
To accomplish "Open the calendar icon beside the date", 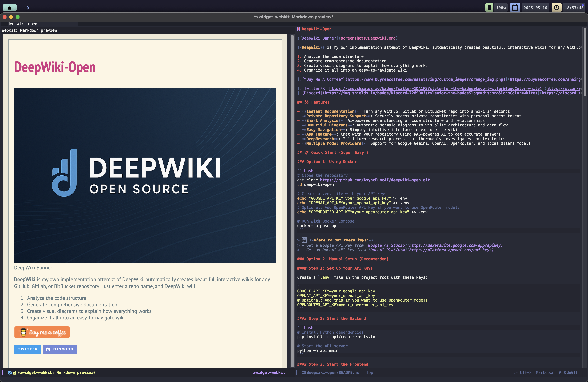I will click(x=515, y=8).
